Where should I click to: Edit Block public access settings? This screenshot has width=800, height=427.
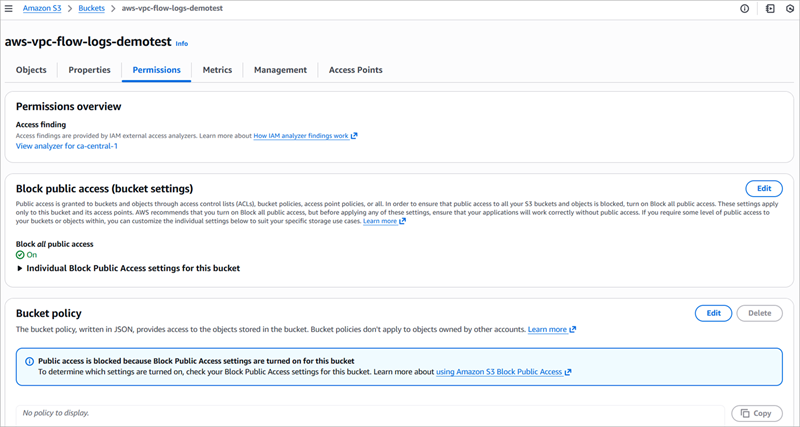point(764,188)
